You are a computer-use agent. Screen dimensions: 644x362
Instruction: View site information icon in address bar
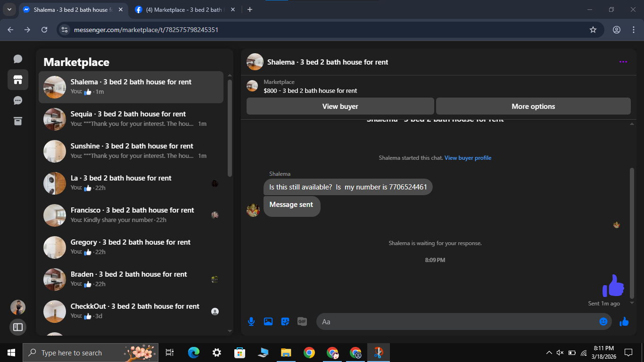coord(65,30)
